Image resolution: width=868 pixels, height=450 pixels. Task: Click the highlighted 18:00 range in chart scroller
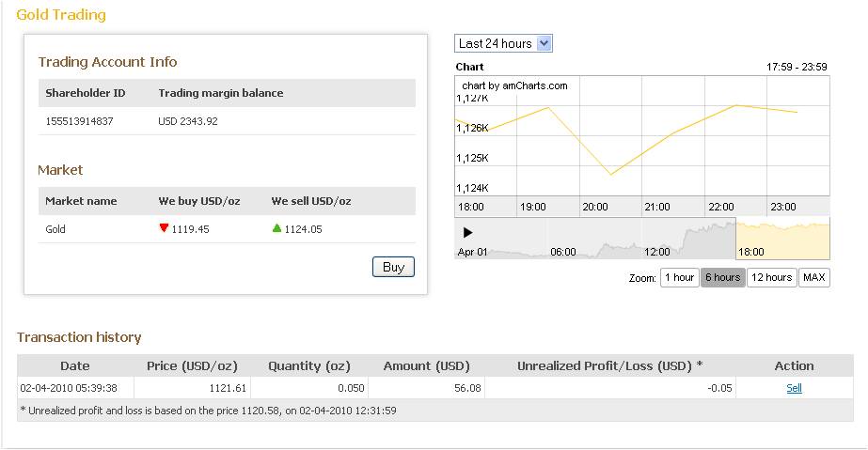pyautogui.click(x=782, y=239)
